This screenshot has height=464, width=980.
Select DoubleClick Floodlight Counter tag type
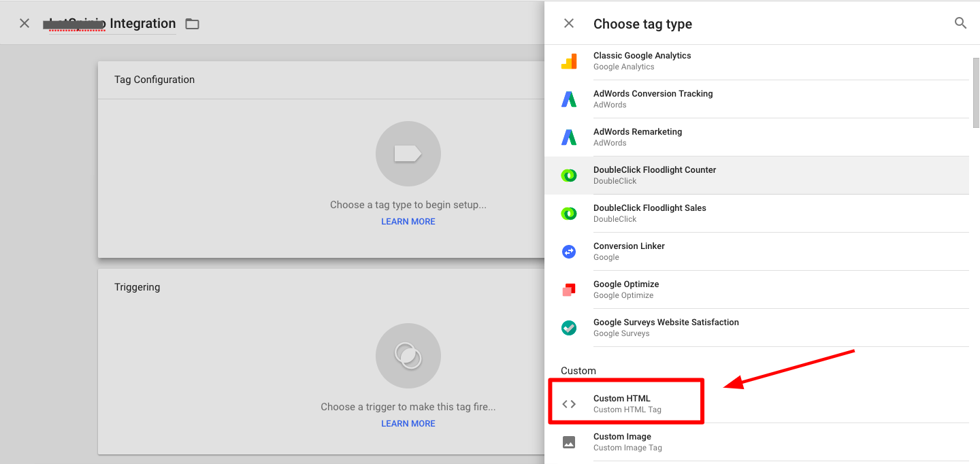click(757, 176)
